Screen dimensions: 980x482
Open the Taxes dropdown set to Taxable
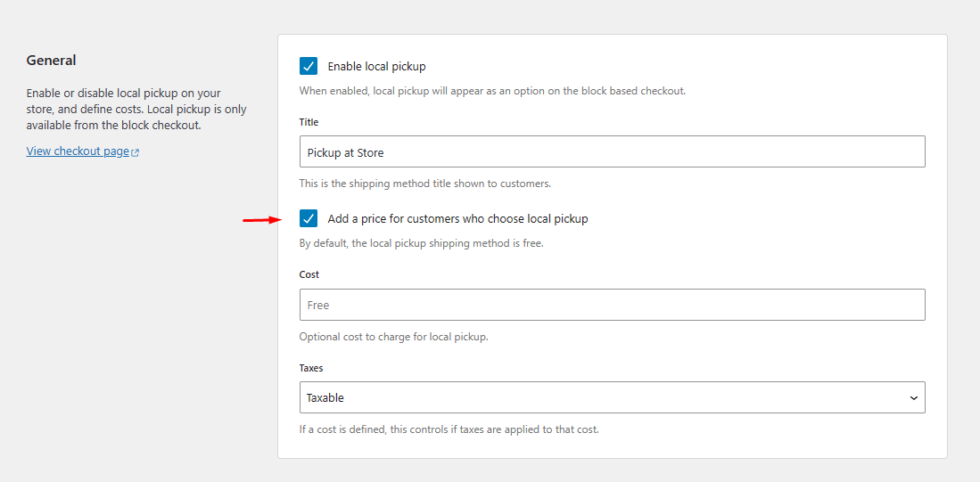(x=612, y=397)
